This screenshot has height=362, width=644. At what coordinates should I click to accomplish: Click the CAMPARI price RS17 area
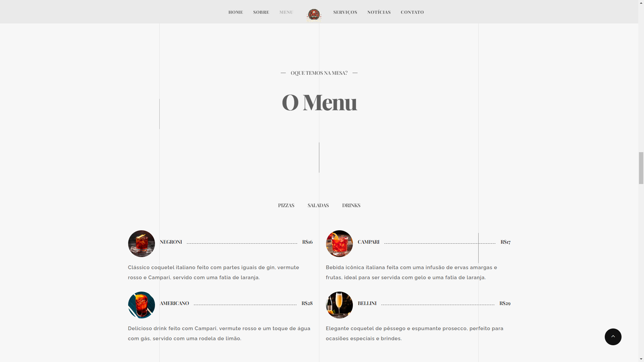click(505, 242)
